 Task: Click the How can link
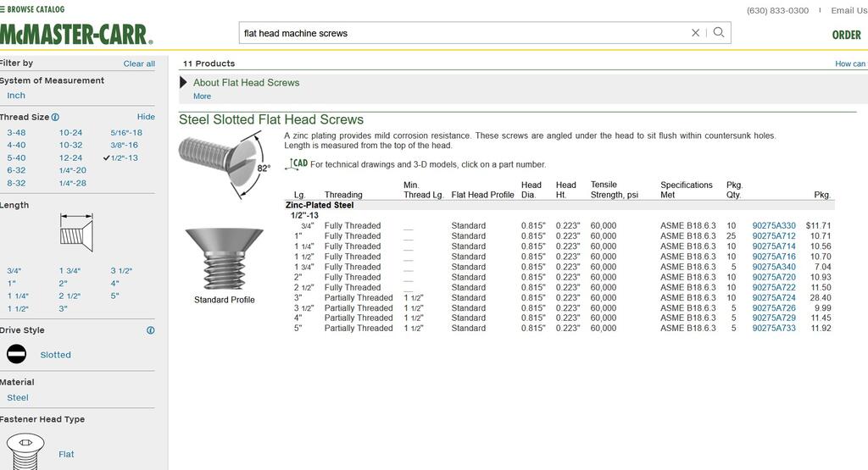(x=850, y=64)
